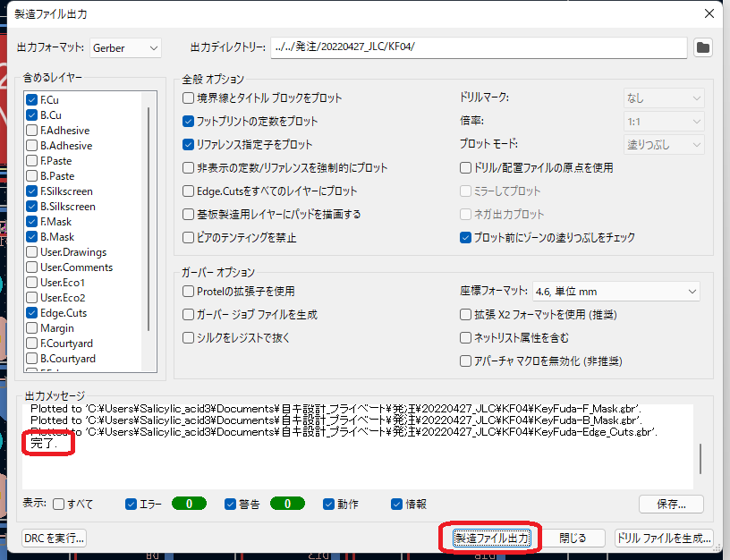Image resolution: width=730 pixels, height=560 pixels.
Task: Check the Margin layer
Action: [x=31, y=327]
